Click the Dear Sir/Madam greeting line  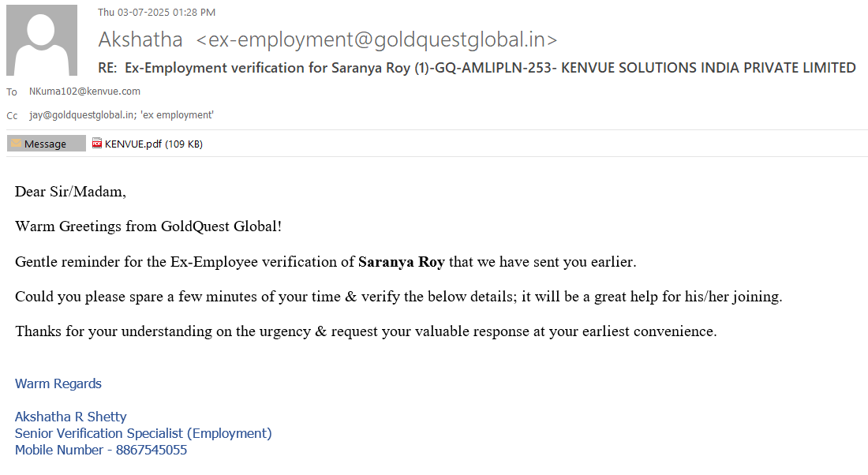click(x=70, y=192)
